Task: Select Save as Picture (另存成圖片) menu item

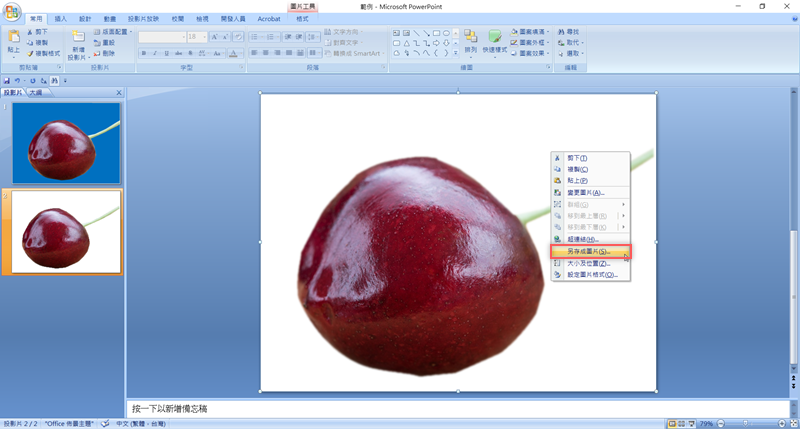Action: 590,252
